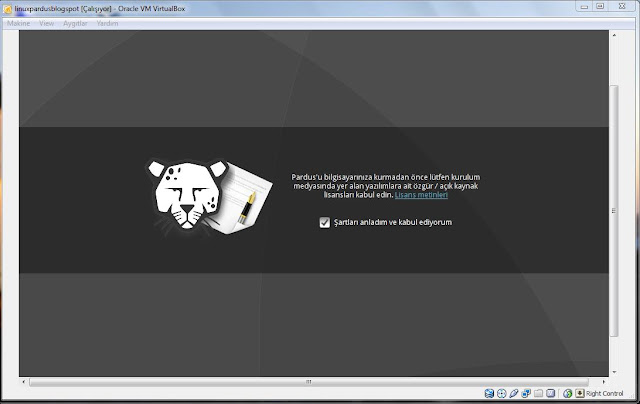The image size is (640, 404).
Task: Click the vertical scrollbar up arrow
Action: pos(614,35)
